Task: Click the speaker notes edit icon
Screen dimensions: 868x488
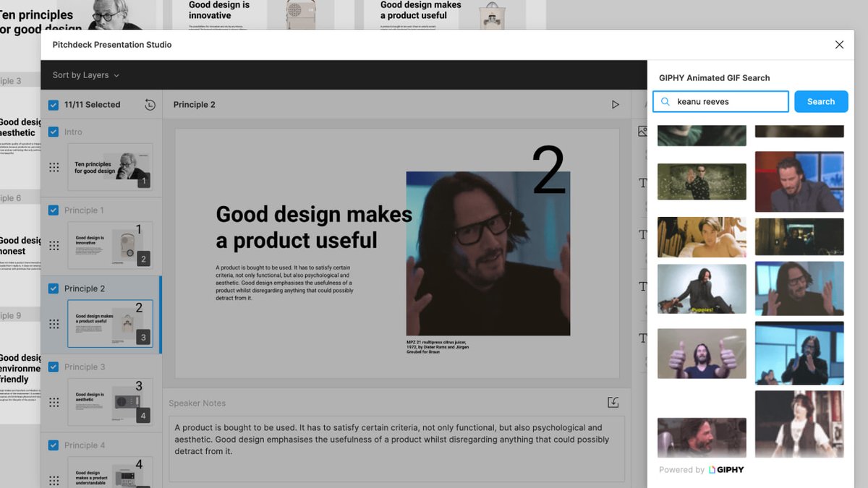Action: pos(613,403)
